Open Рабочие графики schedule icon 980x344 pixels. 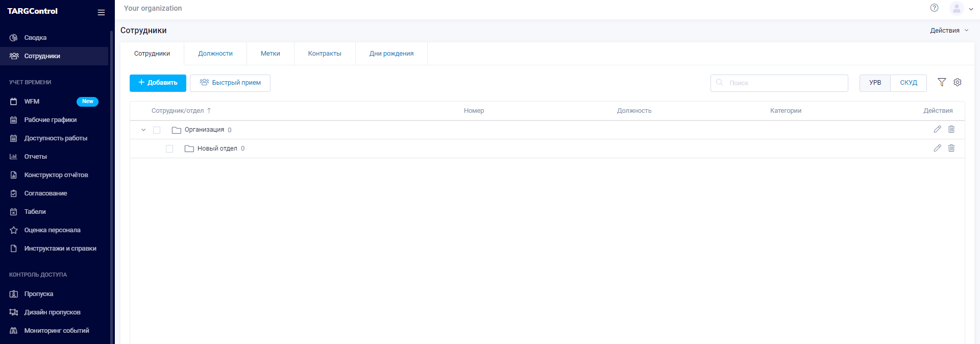[14, 120]
